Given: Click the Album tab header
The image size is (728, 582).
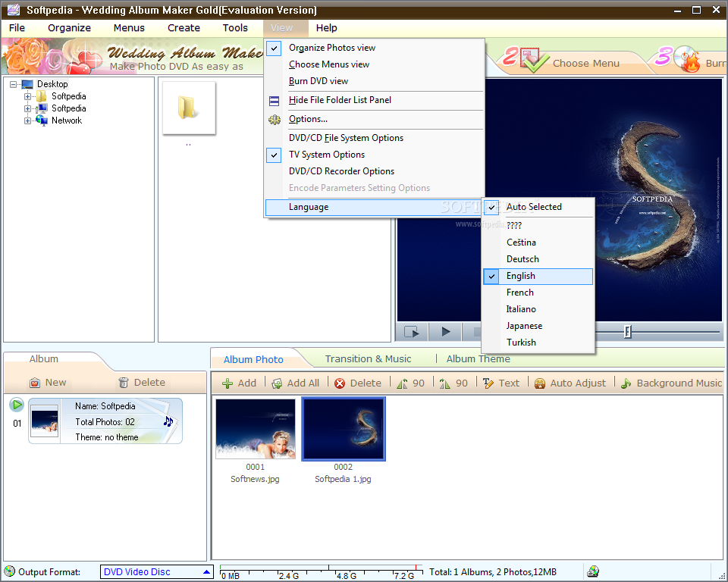Looking at the screenshot, I should tap(44, 358).
